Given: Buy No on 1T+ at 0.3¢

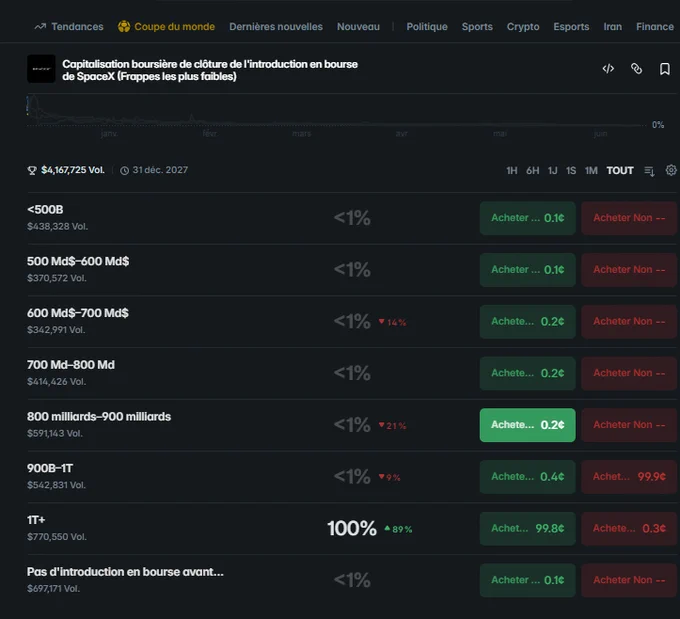Looking at the screenshot, I should click(x=629, y=528).
